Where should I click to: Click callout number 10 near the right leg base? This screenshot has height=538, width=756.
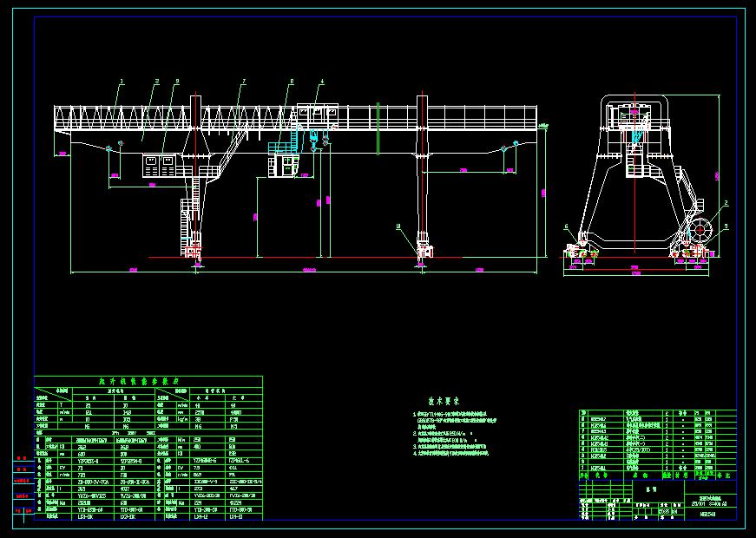[398, 226]
